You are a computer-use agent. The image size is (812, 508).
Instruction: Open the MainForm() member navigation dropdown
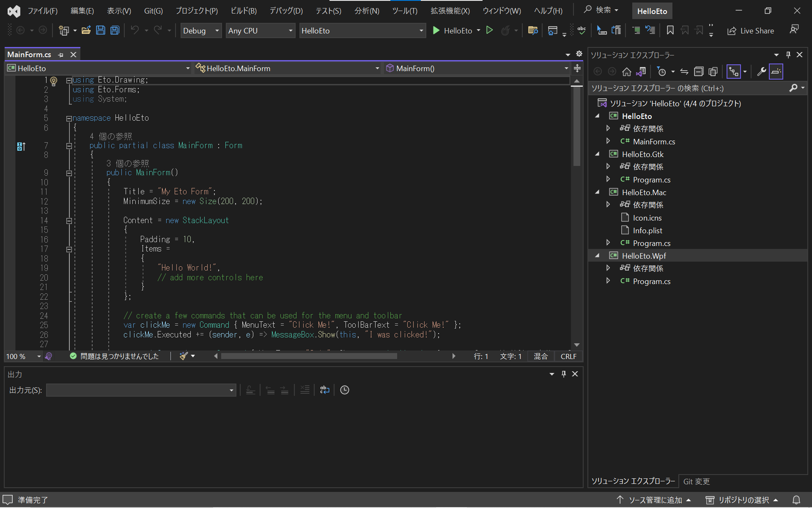point(477,68)
